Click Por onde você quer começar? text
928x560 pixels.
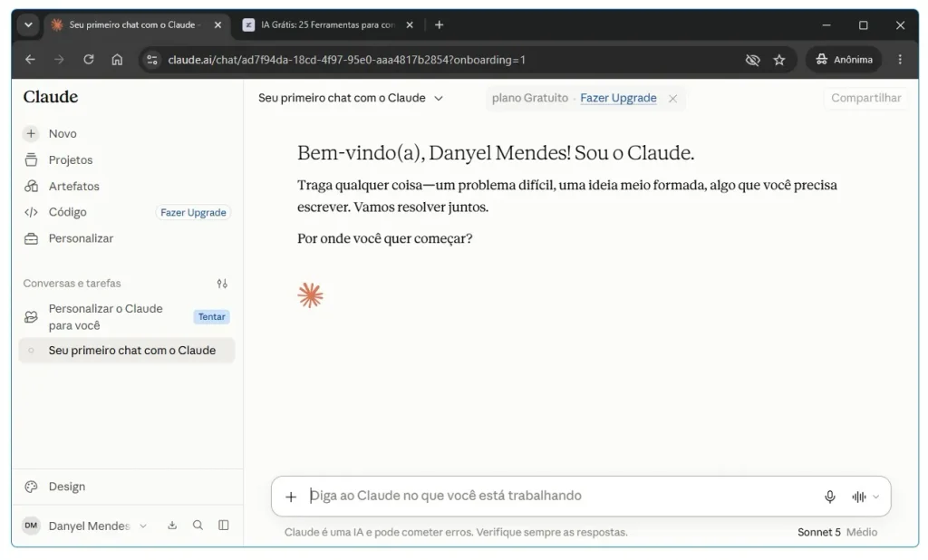[384, 238]
